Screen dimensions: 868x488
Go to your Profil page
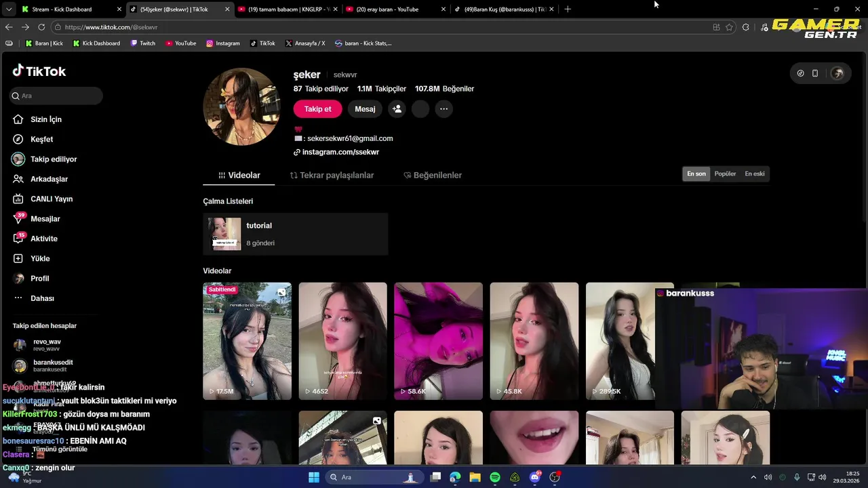[x=31, y=279]
